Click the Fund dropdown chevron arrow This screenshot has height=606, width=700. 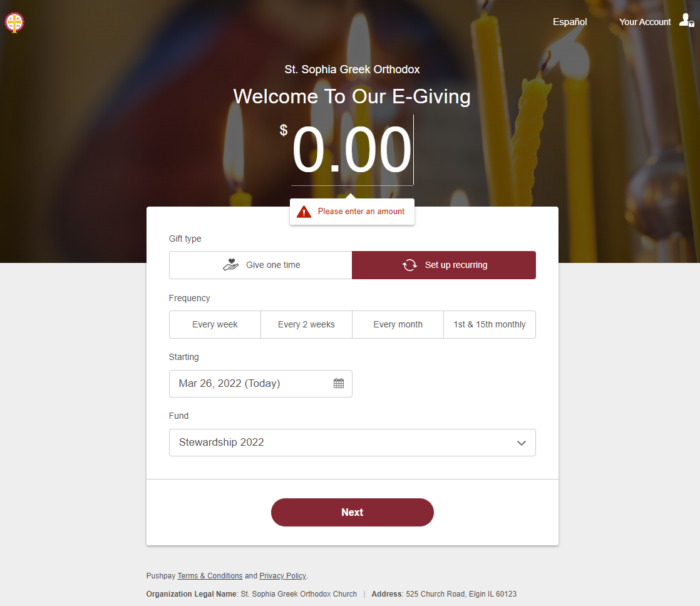click(521, 443)
